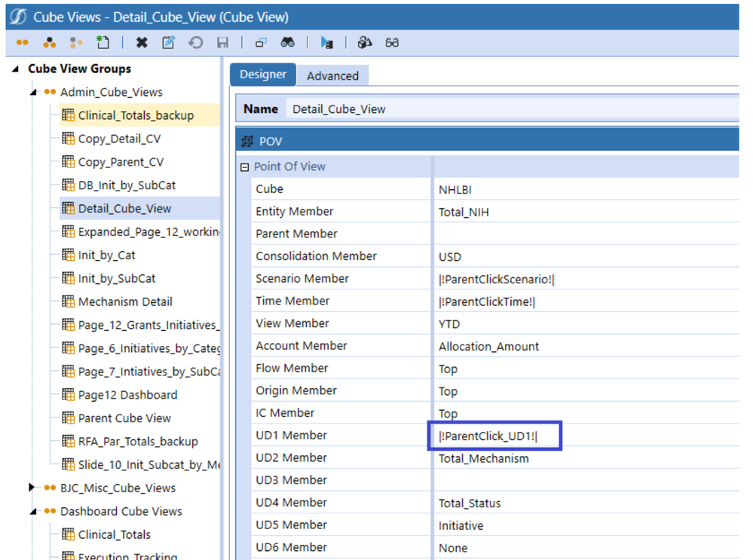Click grid icon beside Mechanism Detail
This screenshot has width=753, height=560.
pyautogui.click(x=68, y=301)
